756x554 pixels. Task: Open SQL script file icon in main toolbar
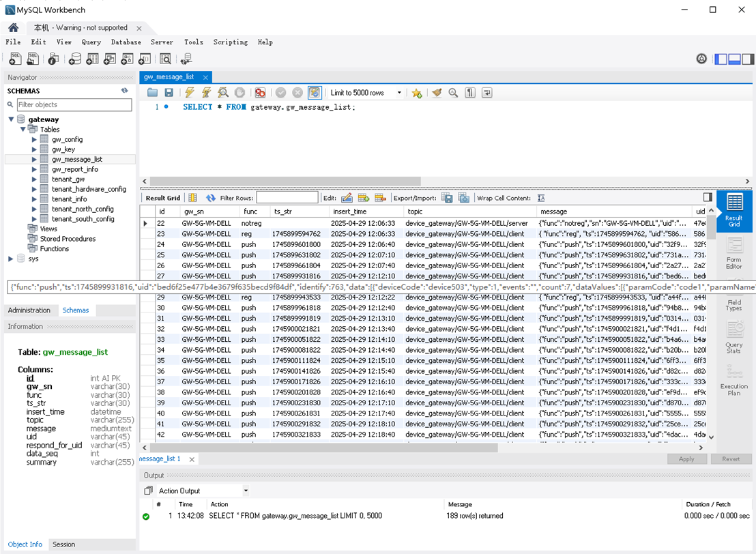pyautogui.click(x=33, y=59)
